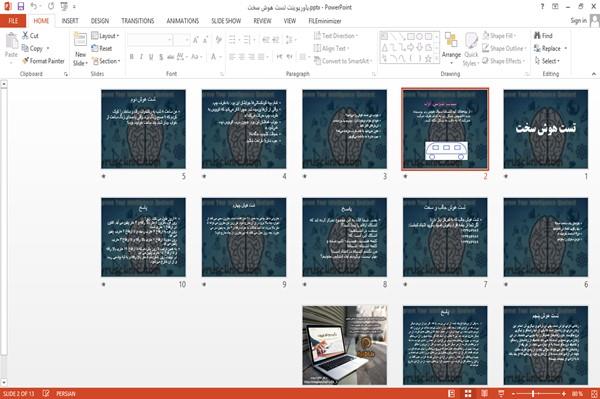The height and width of the screenshot is (399, 600).
Task: Toggle Underline formatting
Action: 151,57
